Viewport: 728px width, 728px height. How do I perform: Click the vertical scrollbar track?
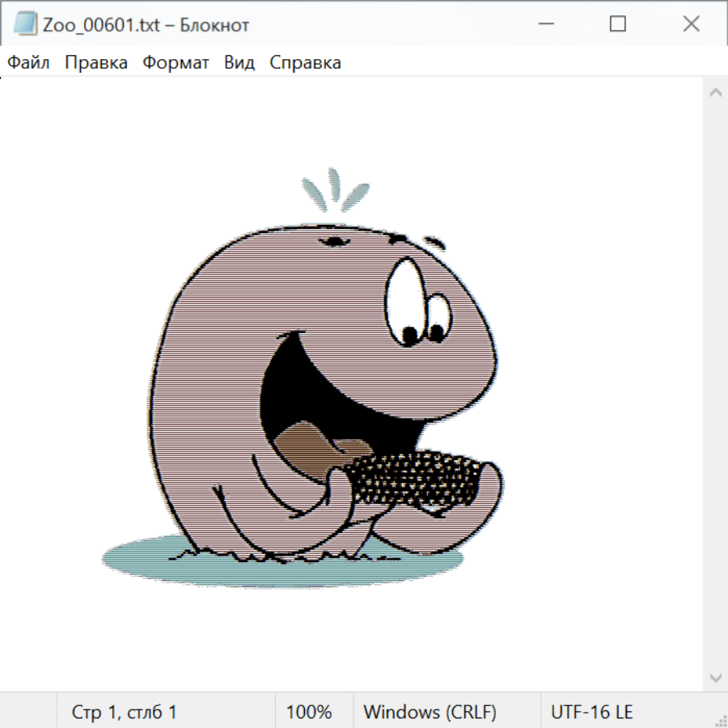tap(715, 384)
